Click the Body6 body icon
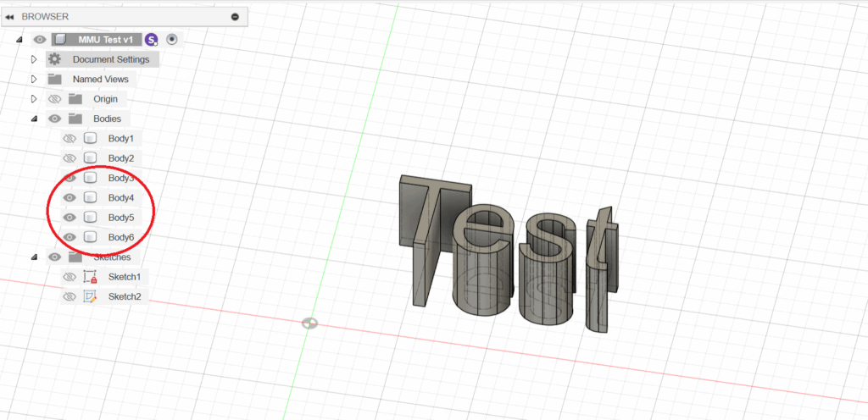Image resolution: width=868 pixels, height=420 pixels. [90, 237]
